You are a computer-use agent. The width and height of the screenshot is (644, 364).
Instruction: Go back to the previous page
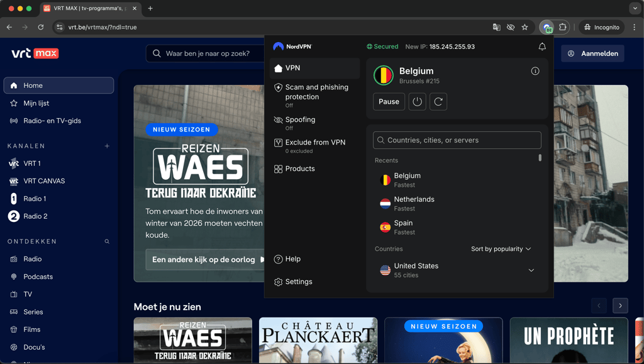9,27
